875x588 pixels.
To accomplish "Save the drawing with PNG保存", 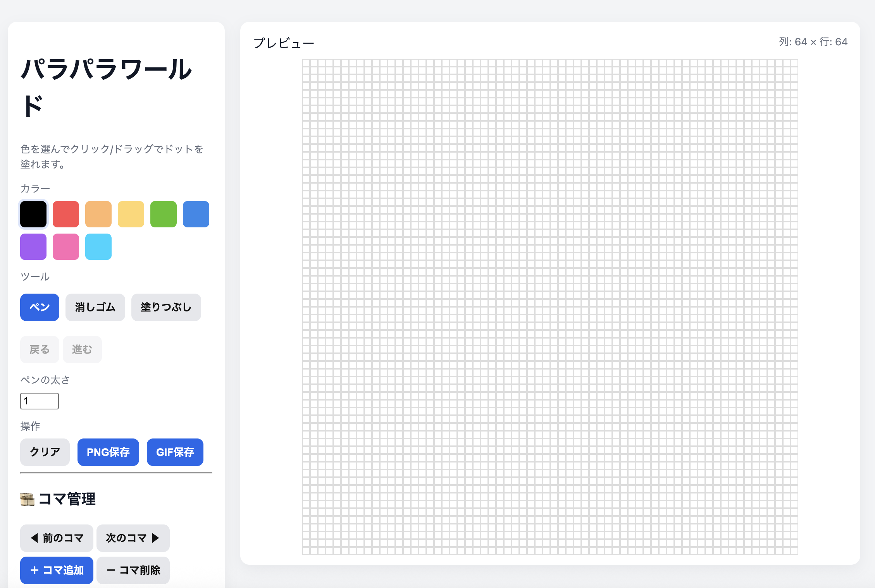I will pyautogui.click(x=108, y=452).
